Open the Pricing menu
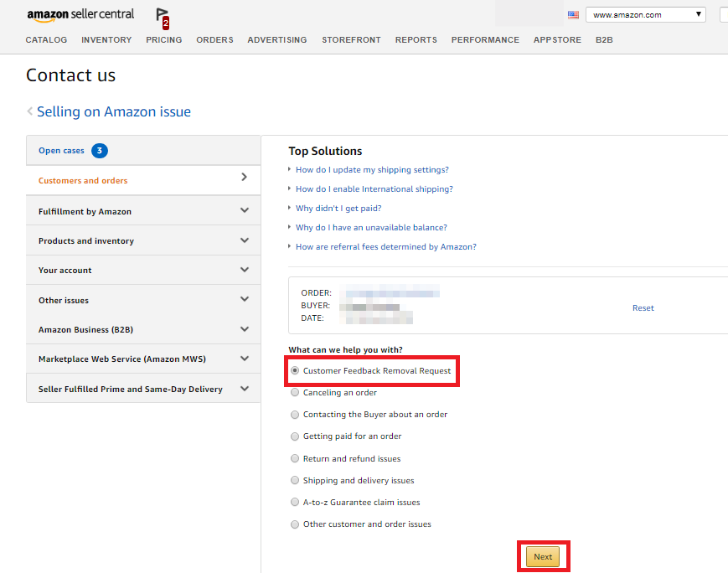Image resolution: width=728 pixels, height=573 pixels. coord(164,40)
